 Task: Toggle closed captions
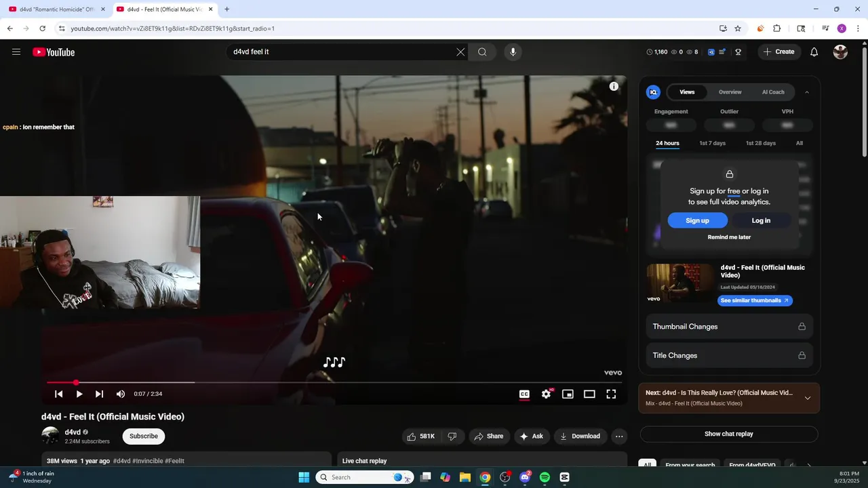click(524, 394)
